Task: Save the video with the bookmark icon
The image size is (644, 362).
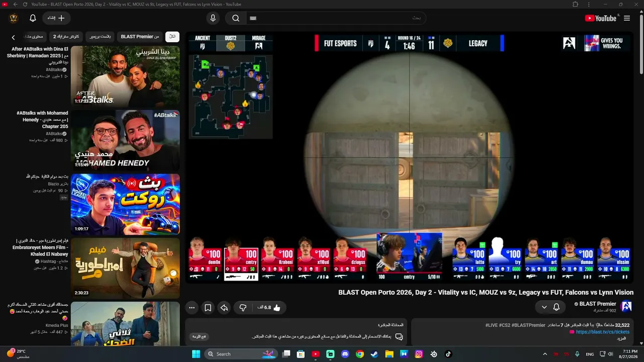Action: click(207, 308)
